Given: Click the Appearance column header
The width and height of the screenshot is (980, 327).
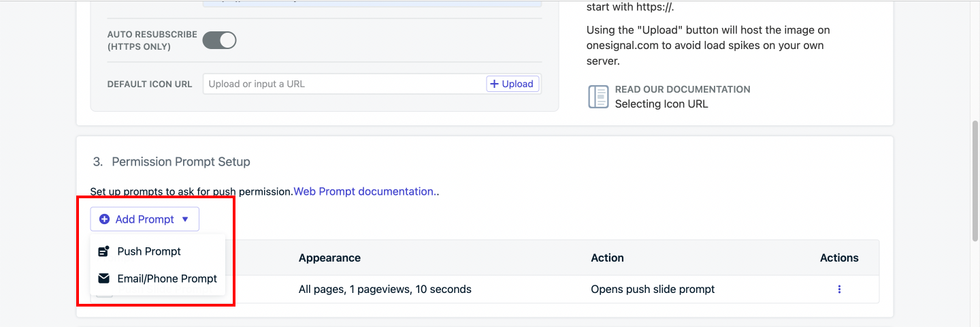Looking at the screenshot, I should point(329,258).
